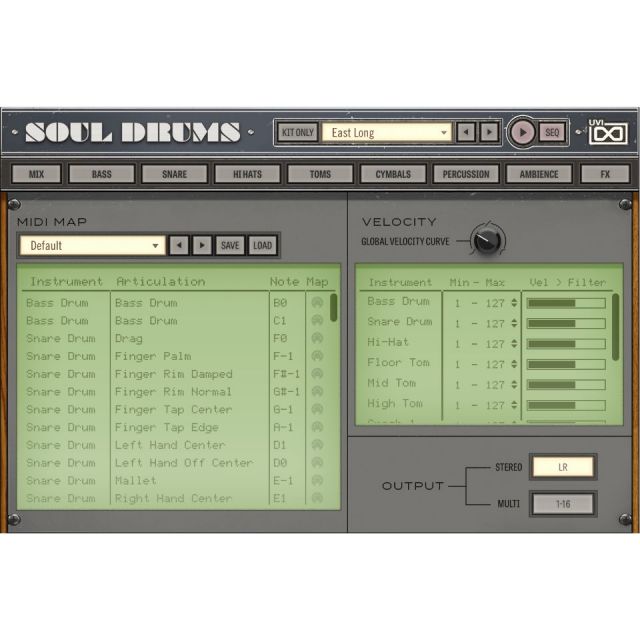The width and height of the screenshot is (640, 640).
Task: Select stereo LR output
Action: pyautogui.click(x=563, y=467)
